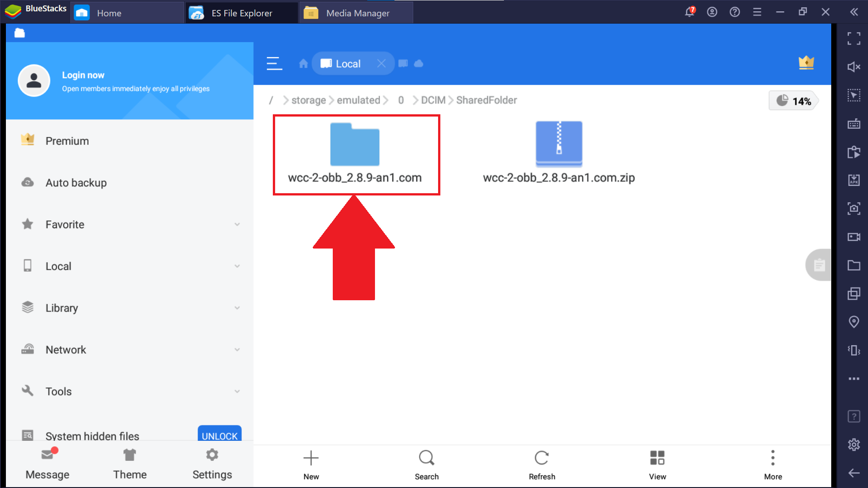Expand the Local section in sidebar

click(x=237, y=266)
